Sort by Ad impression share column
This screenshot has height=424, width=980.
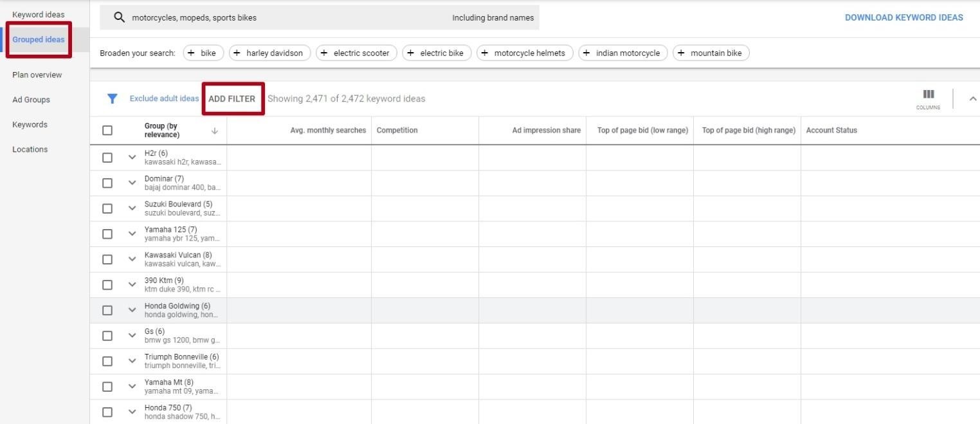(546, 130)
